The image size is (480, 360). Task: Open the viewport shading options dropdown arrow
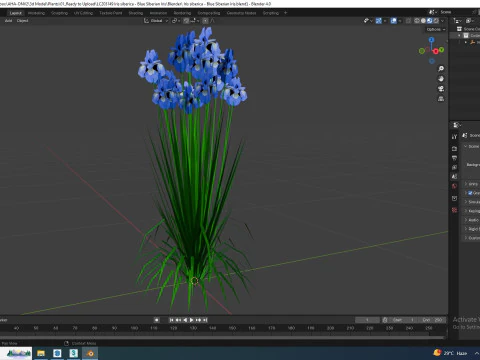click(x=443, y=21)
